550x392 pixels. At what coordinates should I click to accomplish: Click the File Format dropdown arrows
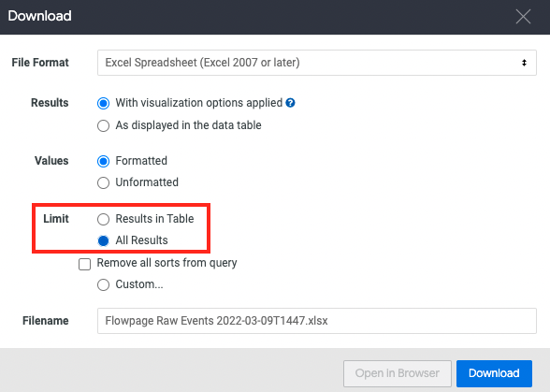coord(524,63)
